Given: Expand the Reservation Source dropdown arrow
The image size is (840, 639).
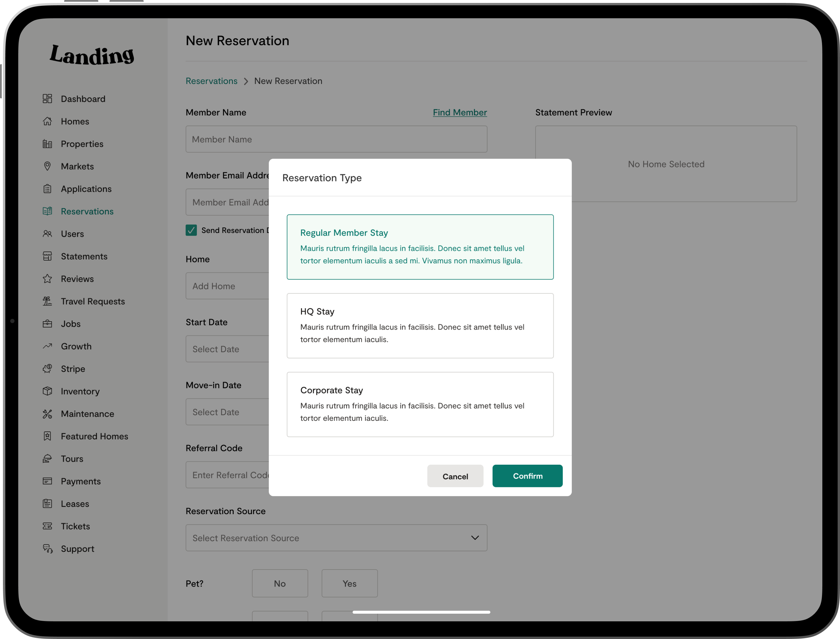Looking at the screenshot, I should 475,537.
